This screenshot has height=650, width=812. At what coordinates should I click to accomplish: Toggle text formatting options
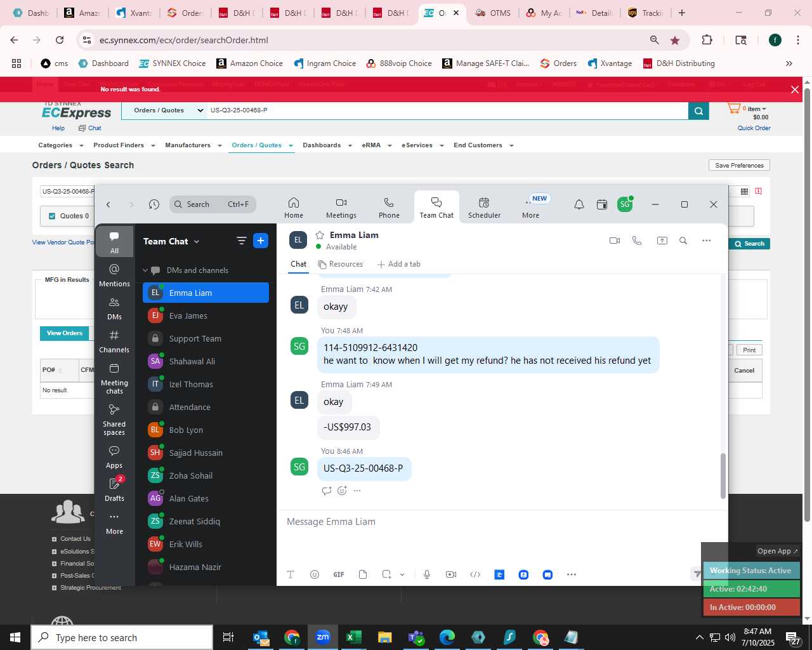point(291,574)
